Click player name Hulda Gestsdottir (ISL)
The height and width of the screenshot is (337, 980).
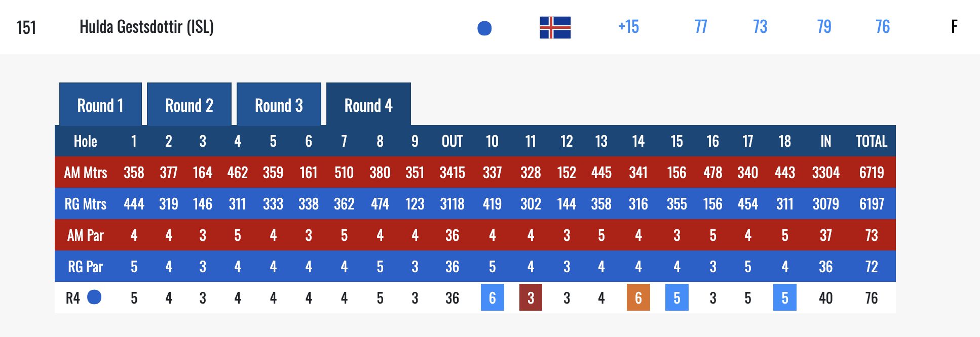click(146, 27)
